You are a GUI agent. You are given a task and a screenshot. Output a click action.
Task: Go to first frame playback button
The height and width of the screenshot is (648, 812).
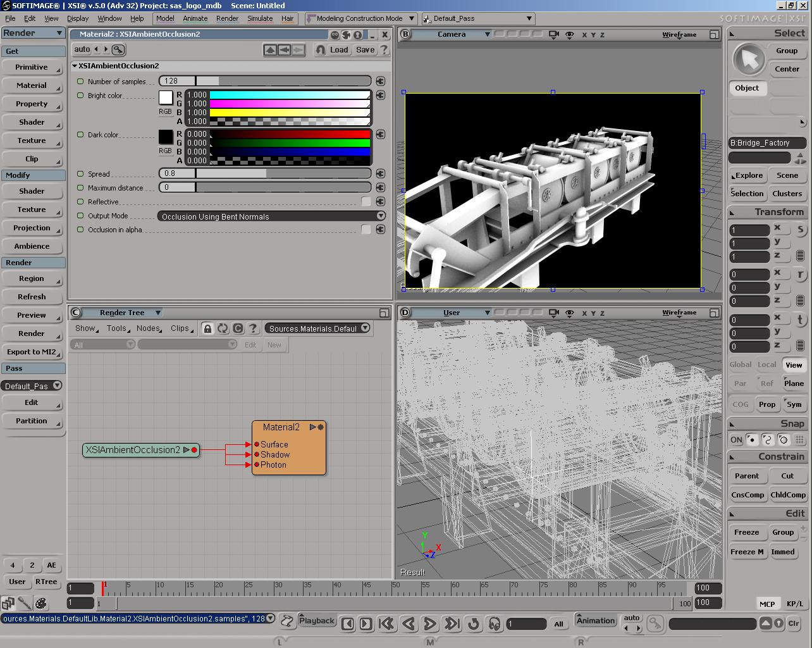[386, 624]
